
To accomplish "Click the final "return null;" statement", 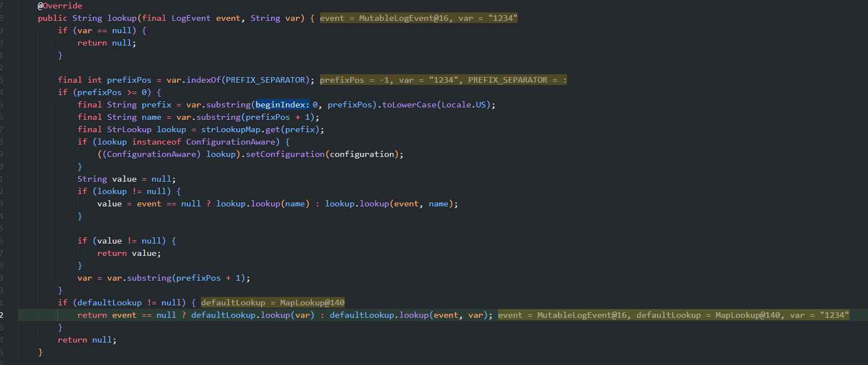I will (87, 340).
